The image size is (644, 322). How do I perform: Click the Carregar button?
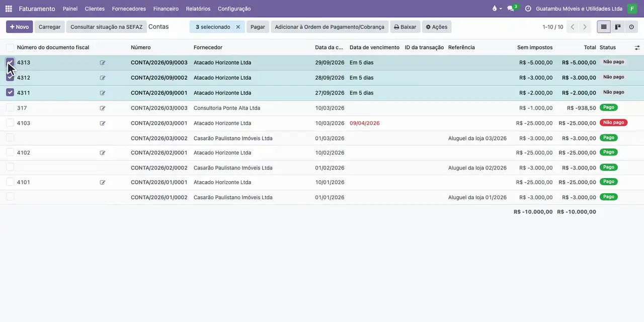[50, 27]
